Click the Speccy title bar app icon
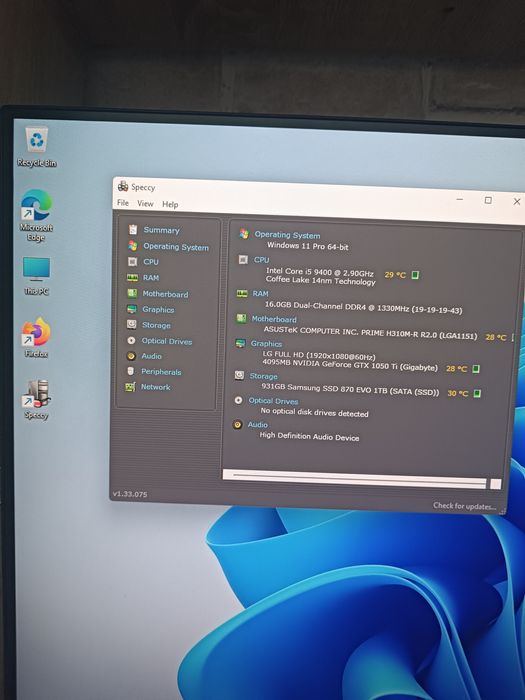Image resolution: width=525 pixels, height=700 pixels. 123,186
